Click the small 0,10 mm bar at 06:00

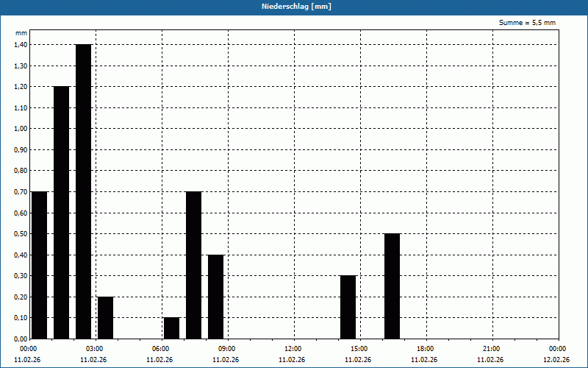click(x=172, y=328)
